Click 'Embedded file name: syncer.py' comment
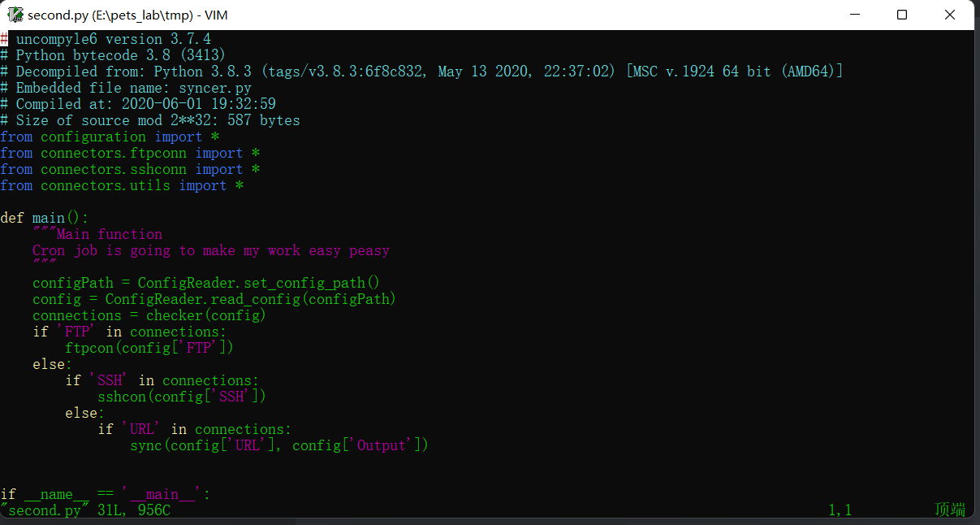The image size is (980, 525). point(126,88)
